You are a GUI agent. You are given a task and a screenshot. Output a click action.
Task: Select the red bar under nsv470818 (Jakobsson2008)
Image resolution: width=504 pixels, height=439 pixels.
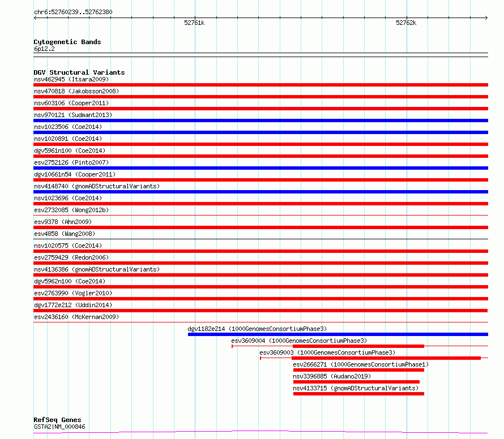click(260, 97)
